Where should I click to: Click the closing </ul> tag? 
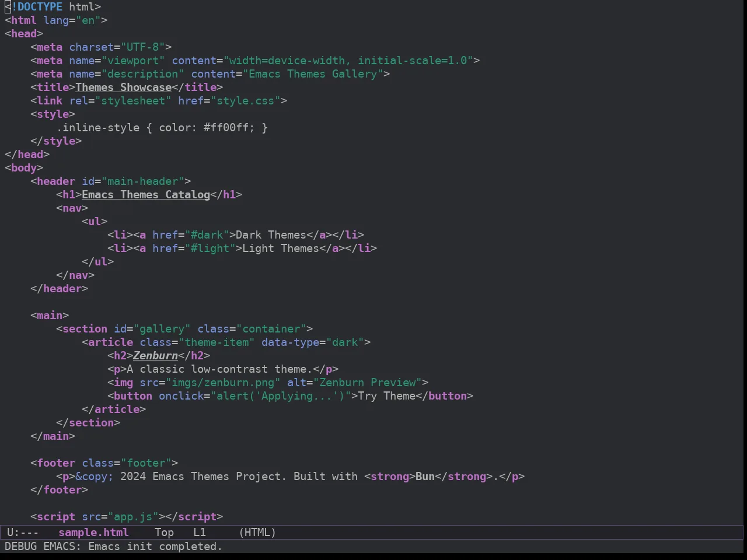pos(98,262)
